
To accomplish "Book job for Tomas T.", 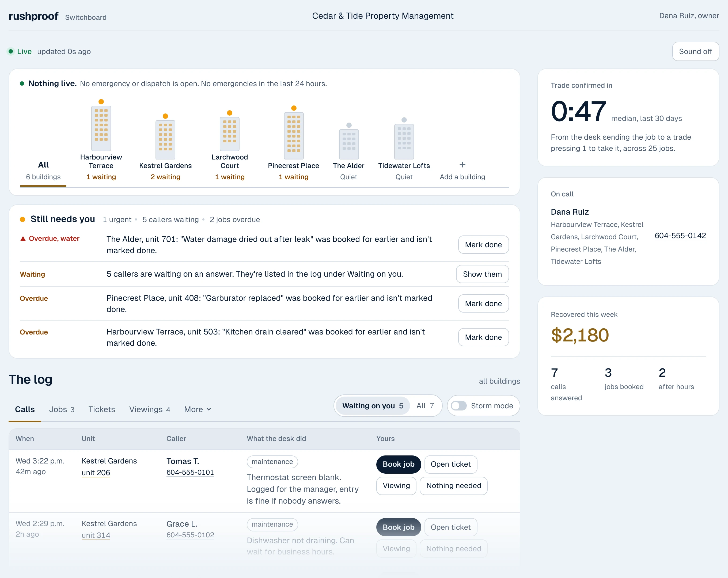I will pyautogui.click(x=399, y=464).
